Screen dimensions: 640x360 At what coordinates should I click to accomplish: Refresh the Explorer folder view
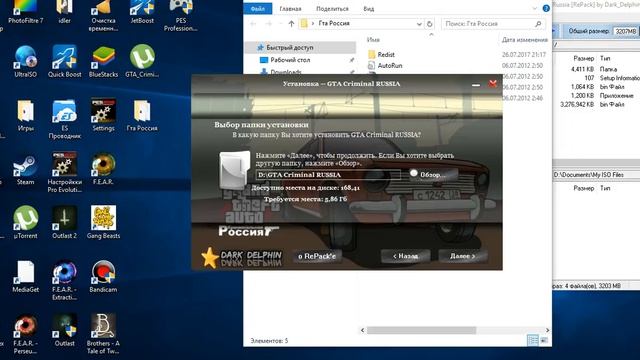(429, 24)
